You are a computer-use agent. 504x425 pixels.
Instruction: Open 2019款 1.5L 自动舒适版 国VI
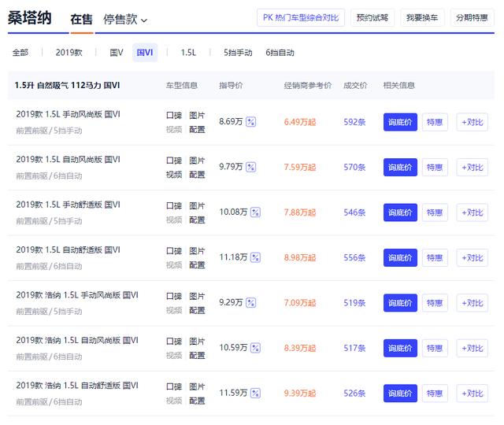pyautogui.click(x=69, y=249)
